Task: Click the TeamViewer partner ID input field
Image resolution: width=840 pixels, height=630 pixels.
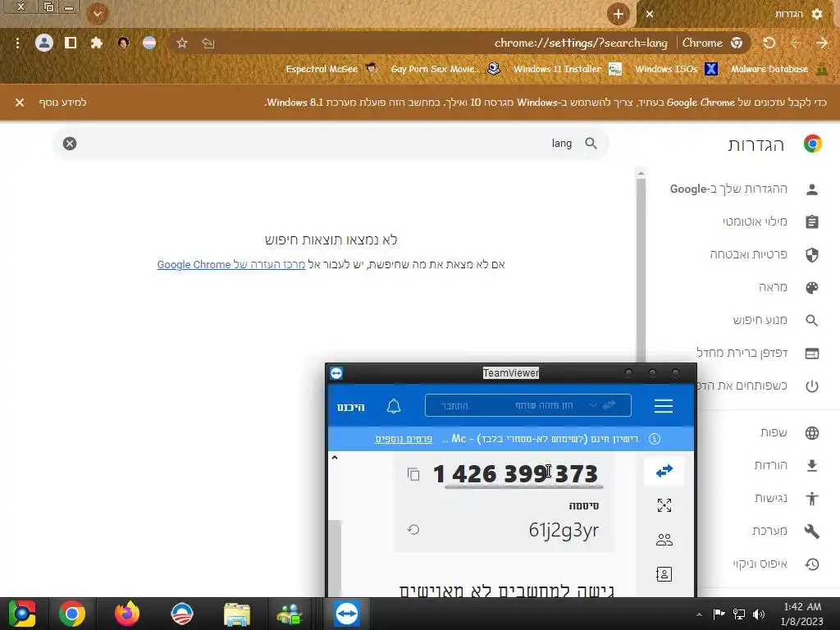Action: [527, 405]
